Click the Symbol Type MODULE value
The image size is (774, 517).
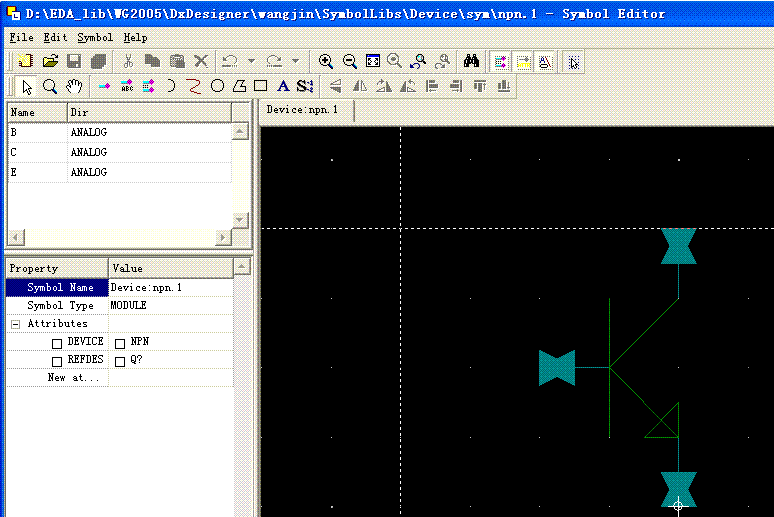(171, 305)
